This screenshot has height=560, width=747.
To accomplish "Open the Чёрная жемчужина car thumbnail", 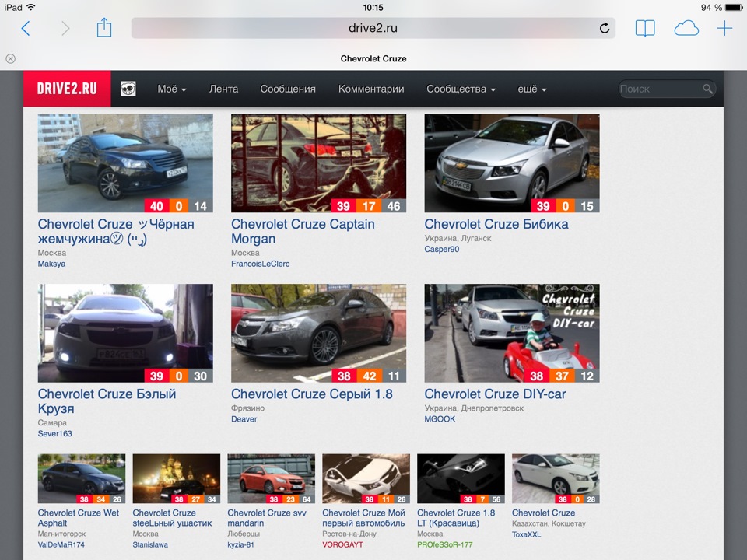I will [125, 163].
